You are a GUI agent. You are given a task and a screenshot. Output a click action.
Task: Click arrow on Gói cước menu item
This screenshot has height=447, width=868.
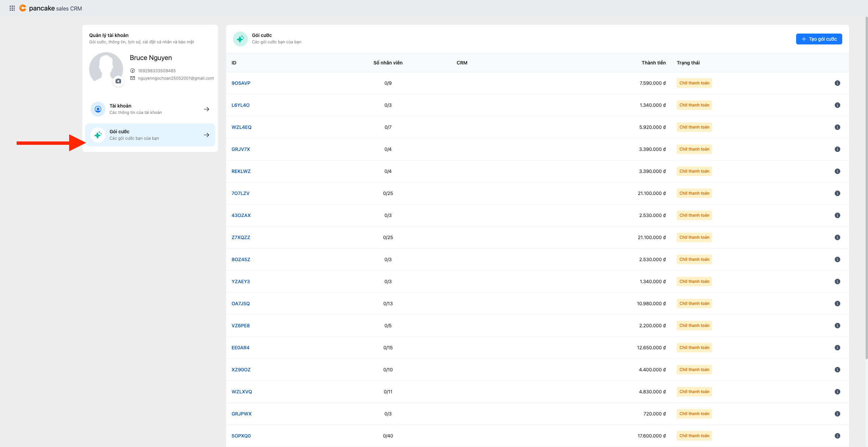pos(206,135)
